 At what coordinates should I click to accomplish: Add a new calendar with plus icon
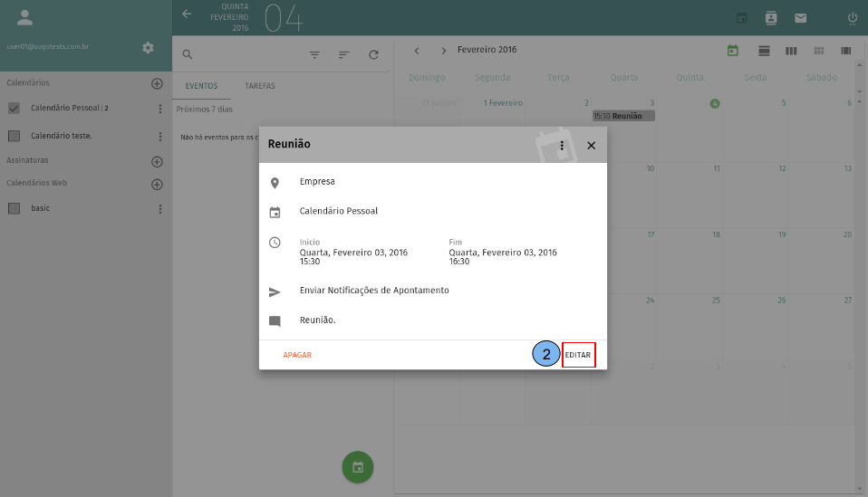157,83
